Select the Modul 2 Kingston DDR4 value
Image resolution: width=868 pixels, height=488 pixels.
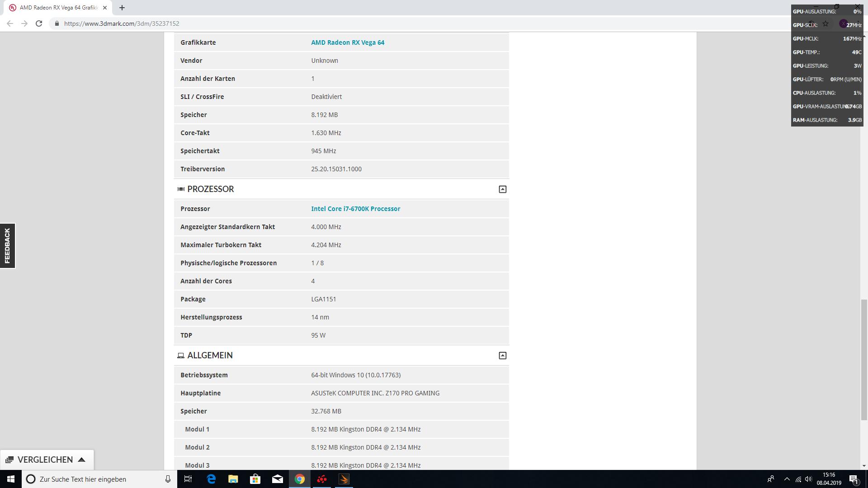[x=366, y=447]
